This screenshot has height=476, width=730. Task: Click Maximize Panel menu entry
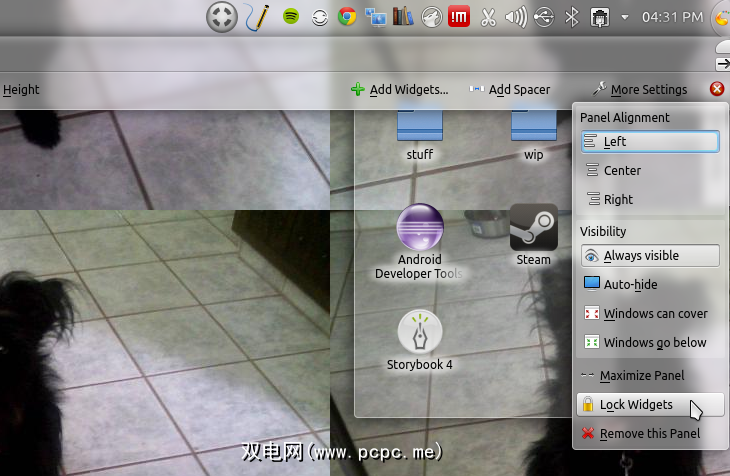click(650, 375)
